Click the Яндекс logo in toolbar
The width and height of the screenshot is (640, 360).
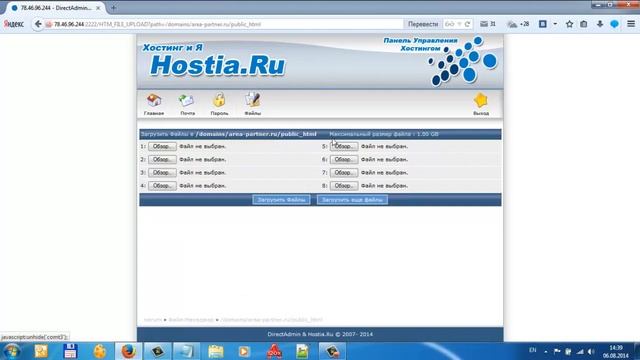click(14, 24)
